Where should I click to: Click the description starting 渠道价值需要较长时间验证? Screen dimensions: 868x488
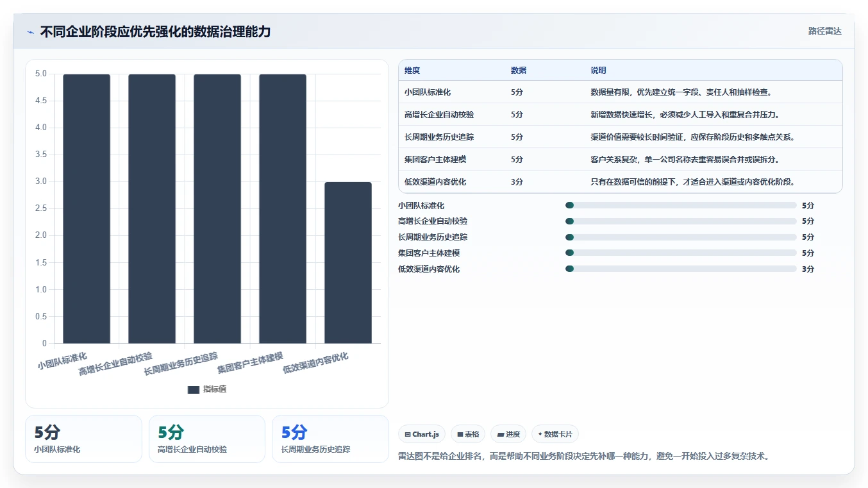tap(693, 137)
